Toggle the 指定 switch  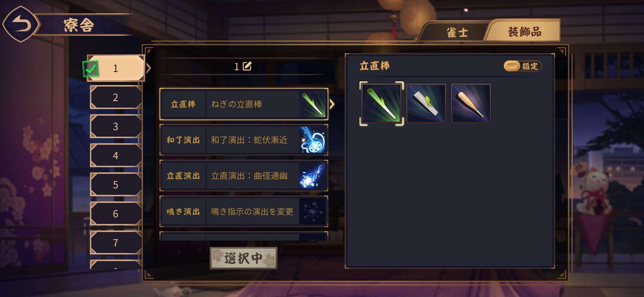523,66
